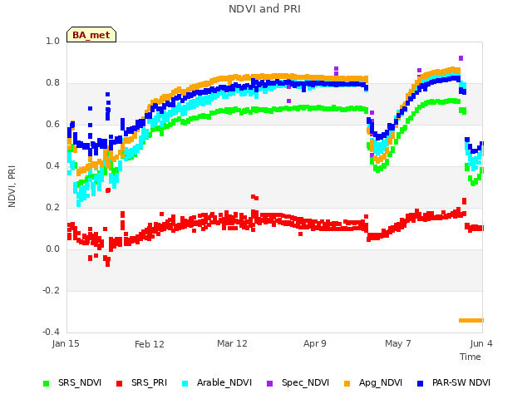This screenshot has height=399, width=532.
Task: Click the topmost purple Spec_NDVI point near Jun
Action: click(x=461, y=58)
